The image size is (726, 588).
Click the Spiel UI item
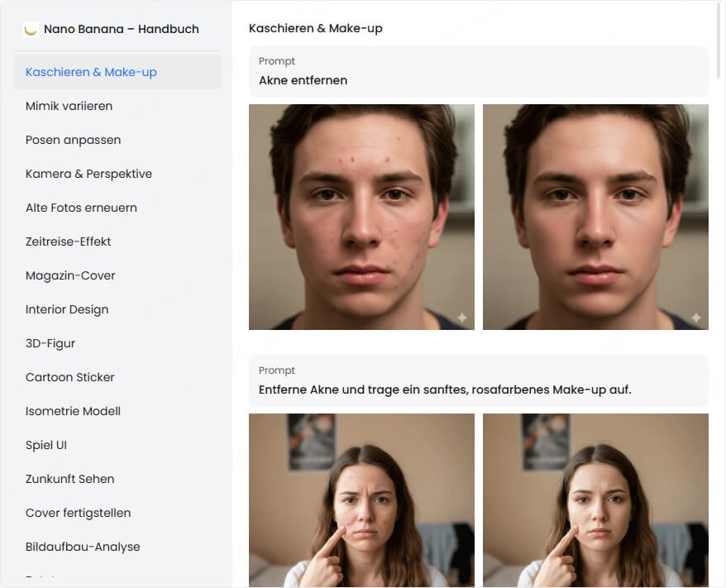pyautogui.click(x=46, y=445)
